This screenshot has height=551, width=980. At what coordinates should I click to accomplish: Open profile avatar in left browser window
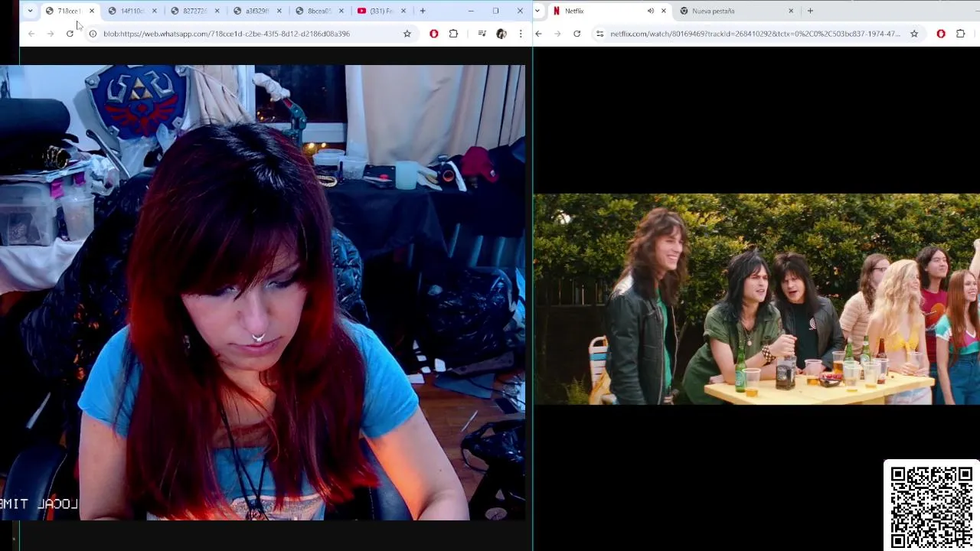[x=501, y=34]
